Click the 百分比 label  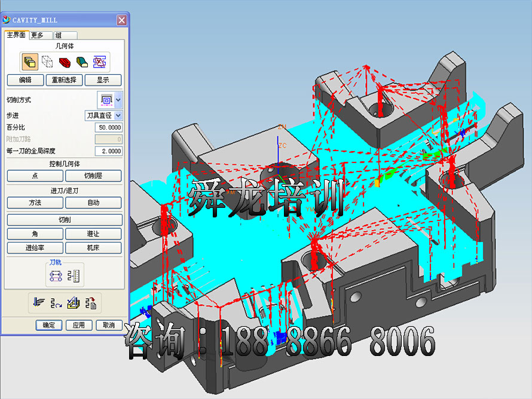[x=16, y=127]
